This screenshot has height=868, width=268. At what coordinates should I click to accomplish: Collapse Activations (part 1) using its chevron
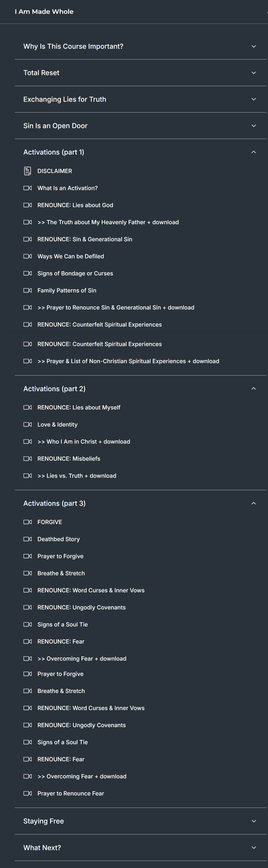tap(254, 152)
